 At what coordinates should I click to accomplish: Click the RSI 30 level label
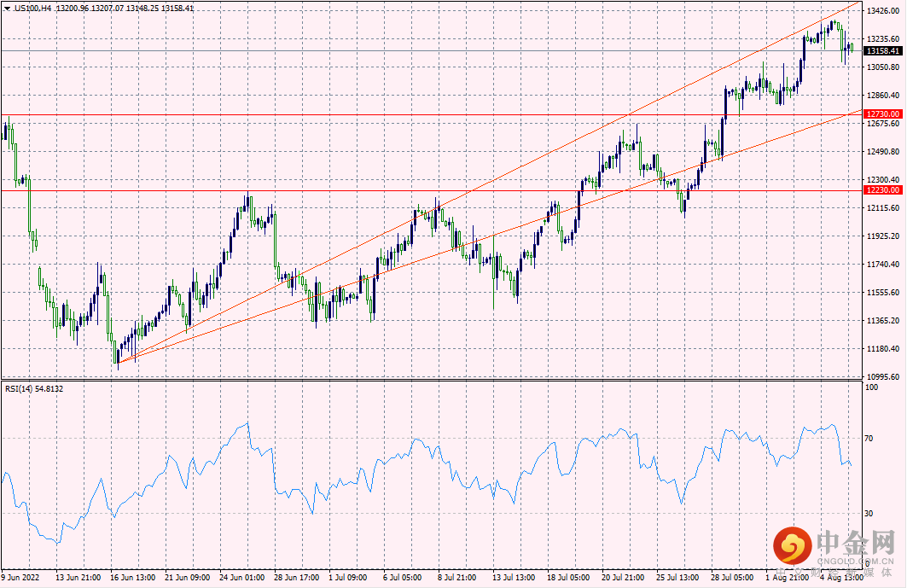(x=869, y=513)
